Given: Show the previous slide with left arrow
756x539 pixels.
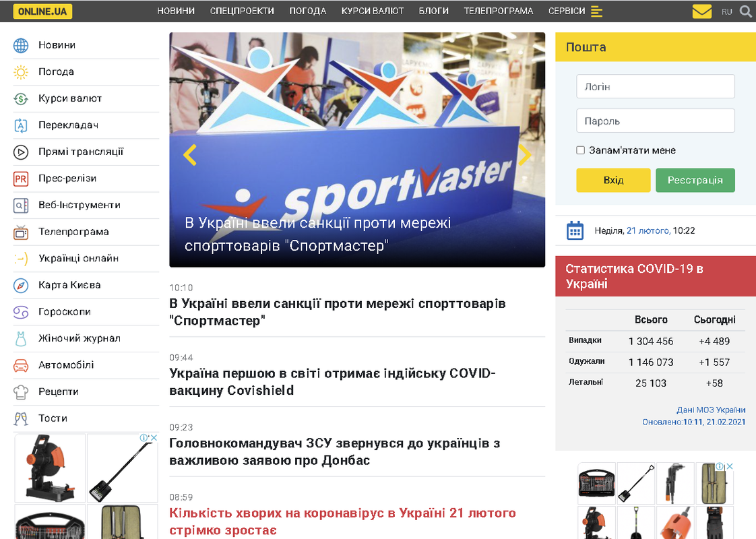Looking at the screenshot, I should pyautogui.click(x=190, y=155).
